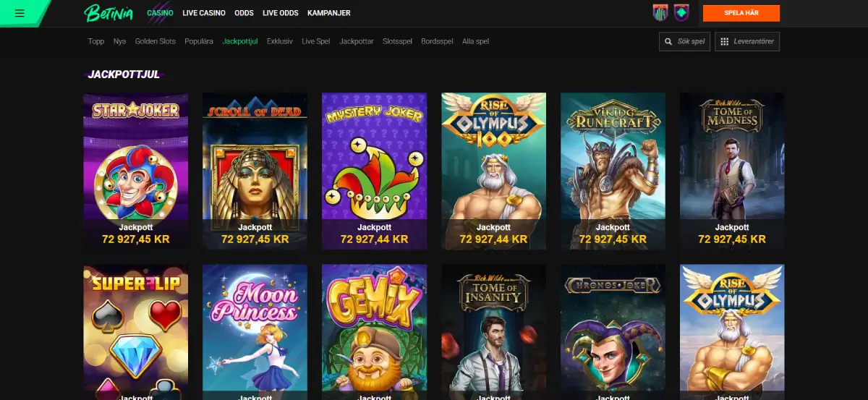This screenshot has width=868, height=400.
Task: Click the JACKPOTTJUL section heading
Action: point(124,74)
